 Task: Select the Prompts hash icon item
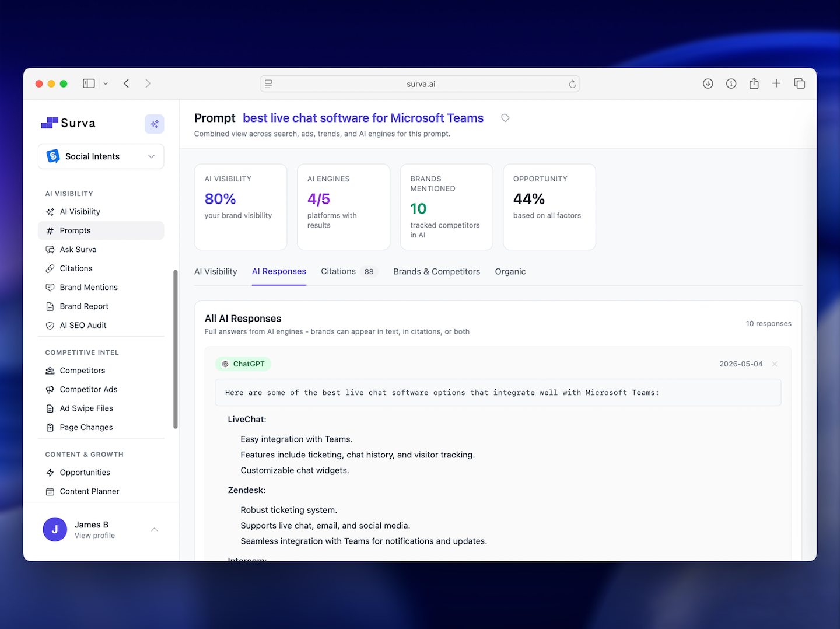101,230
